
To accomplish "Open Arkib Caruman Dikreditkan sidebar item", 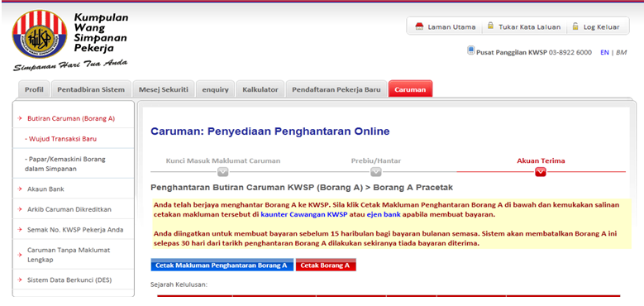I will pos(69,209).
